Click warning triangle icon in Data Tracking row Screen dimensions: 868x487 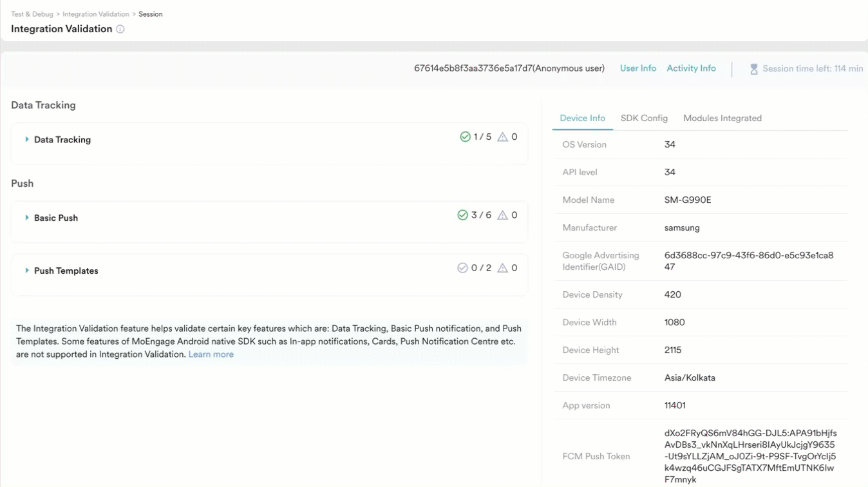point(503,137)
